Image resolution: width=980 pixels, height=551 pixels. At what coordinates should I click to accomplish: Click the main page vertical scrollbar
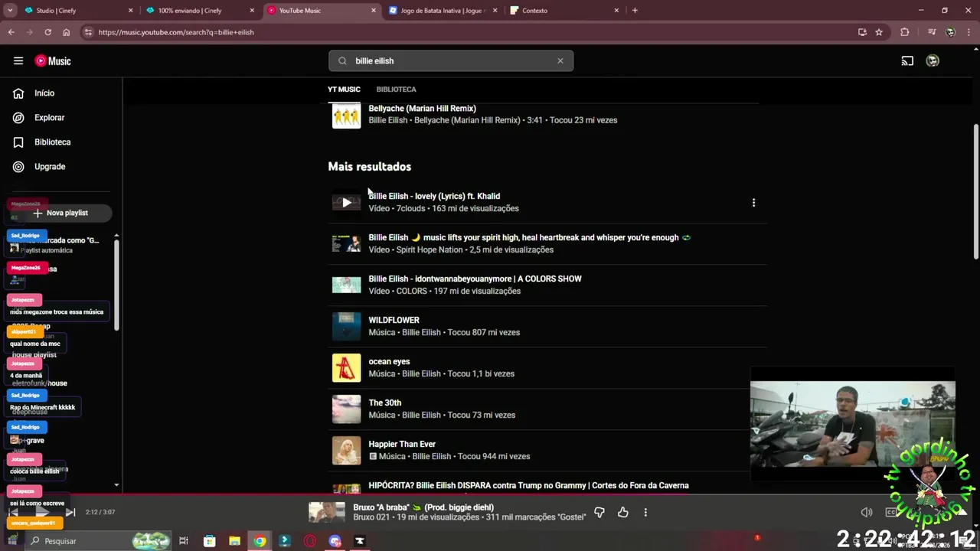pyautogui.click(x=975, y=191)
